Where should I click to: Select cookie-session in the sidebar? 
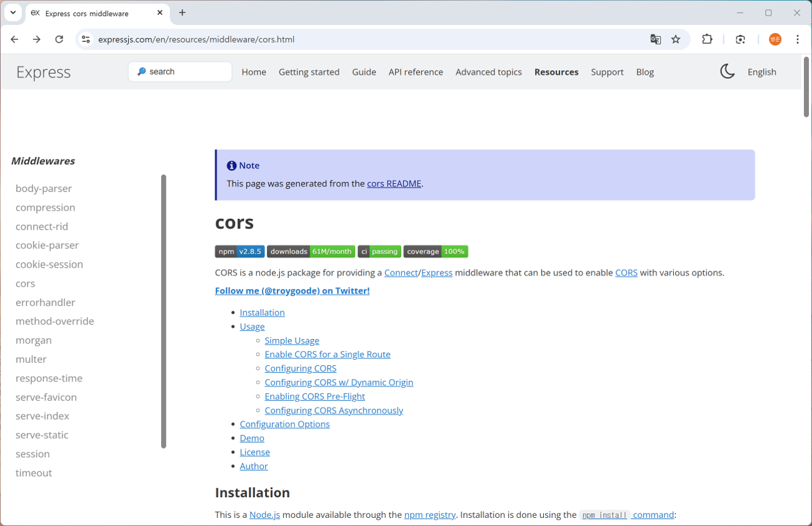click(49, 264)
